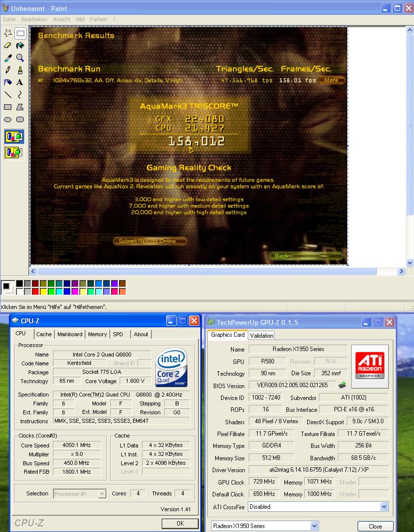This screenshot has height=532, width=414.
Task: Click the OK button in CPU-Z
Action: point(180,523)
